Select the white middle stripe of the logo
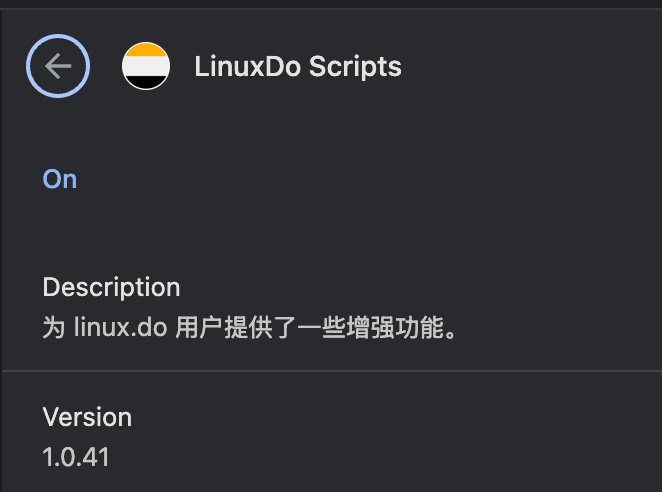Screen dimensions: 662x492 pyautogui.click(x=146, y=66)
